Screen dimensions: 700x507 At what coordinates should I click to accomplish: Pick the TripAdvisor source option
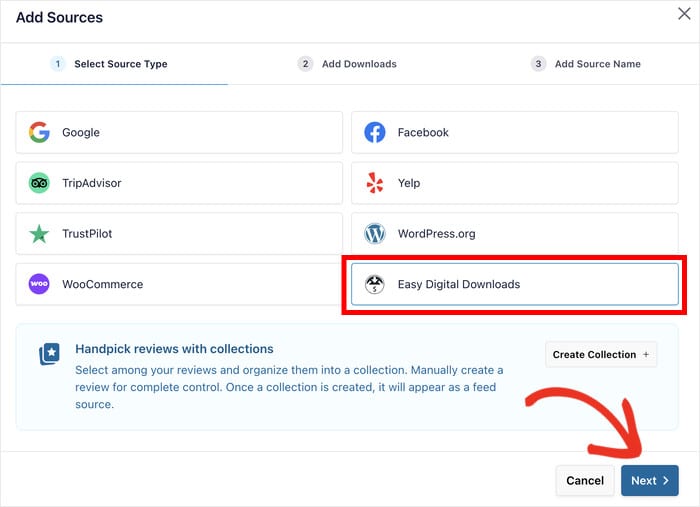179,183
